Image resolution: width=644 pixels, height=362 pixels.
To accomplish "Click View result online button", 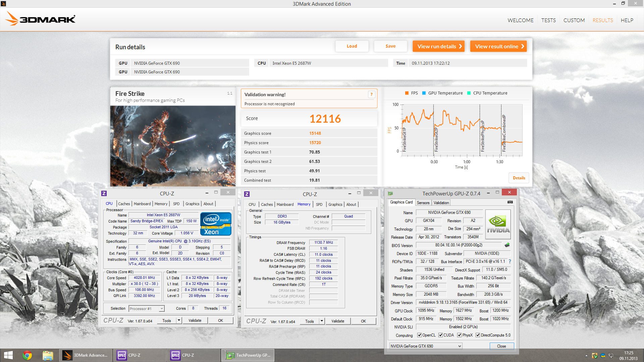I will point(498,46).
